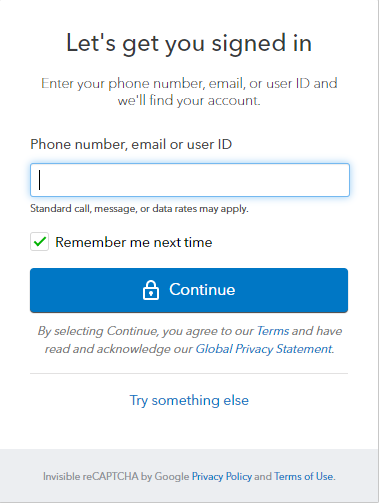The image size is (379, 503).
Task: Click the green checkmark icon
Action: click(40, 241)
